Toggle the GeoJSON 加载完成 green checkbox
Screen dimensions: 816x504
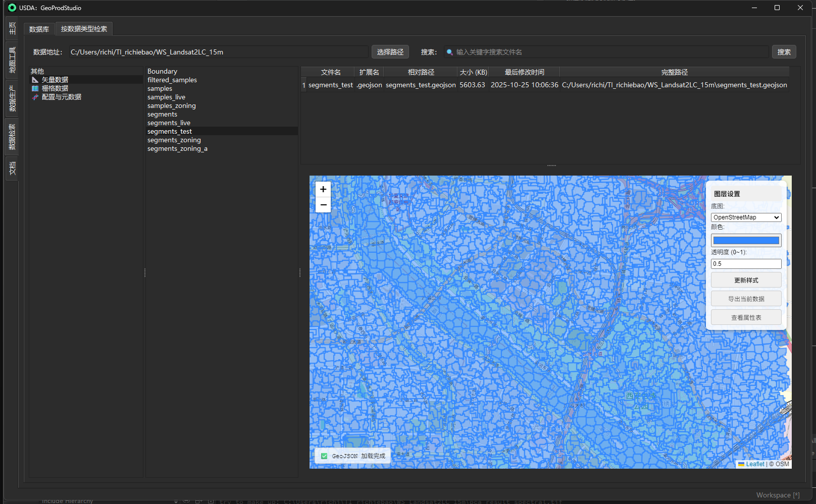324,456
